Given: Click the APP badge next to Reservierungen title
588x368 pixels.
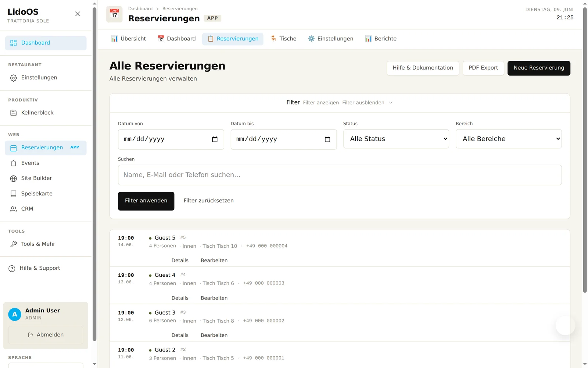Looking at the screenshot, I should click(212, 18).
